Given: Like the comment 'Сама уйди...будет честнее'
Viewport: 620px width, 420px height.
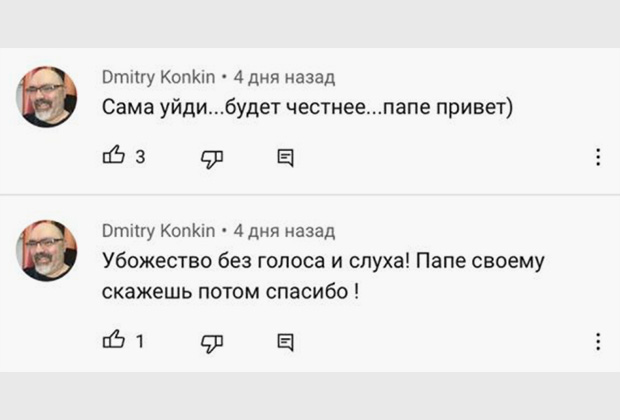Looking at the screenshot, I should [x=113, y=156].
